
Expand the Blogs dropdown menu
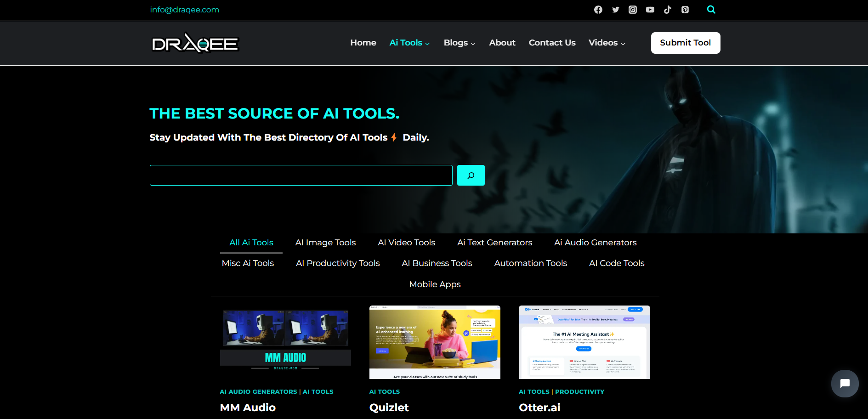point(459,43)
